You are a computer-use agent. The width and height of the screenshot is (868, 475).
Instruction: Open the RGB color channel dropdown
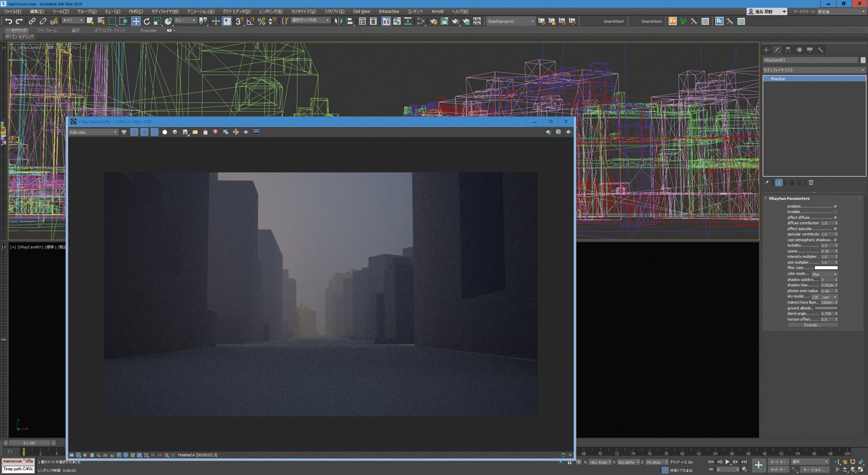point(93,132)
